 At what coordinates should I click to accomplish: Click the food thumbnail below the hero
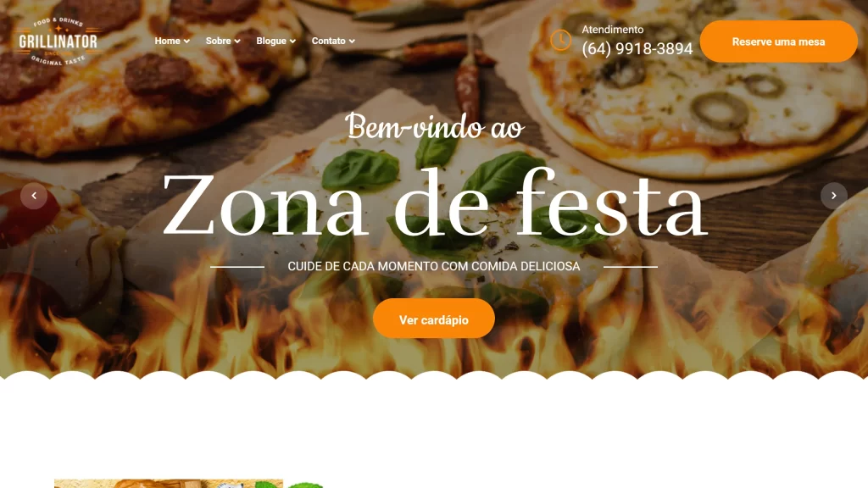click(x=169, y=484)
